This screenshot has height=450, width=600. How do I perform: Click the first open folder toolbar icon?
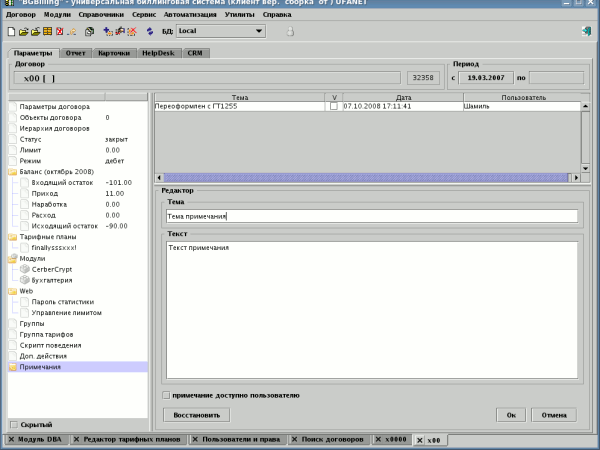coord(25,32)
